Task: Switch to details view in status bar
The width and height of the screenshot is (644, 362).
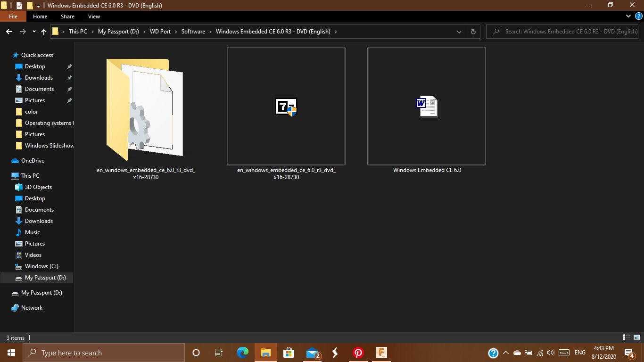Action: (627, 337)
